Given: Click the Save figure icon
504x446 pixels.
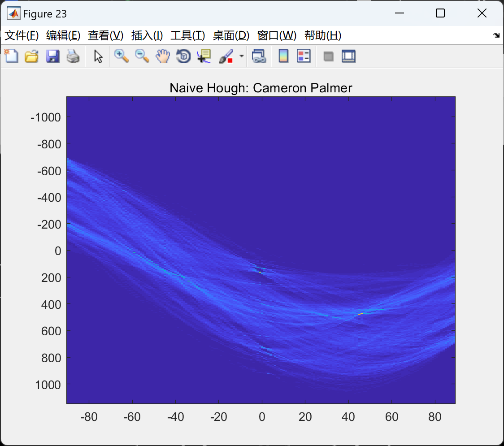Looking at the screenshot, I should tap(52, 56).
